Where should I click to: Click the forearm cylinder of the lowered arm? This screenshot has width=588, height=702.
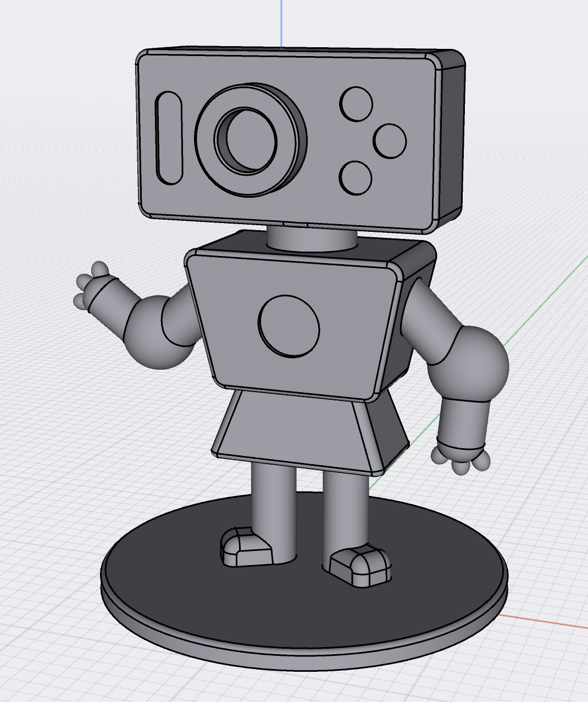[463, 420]
